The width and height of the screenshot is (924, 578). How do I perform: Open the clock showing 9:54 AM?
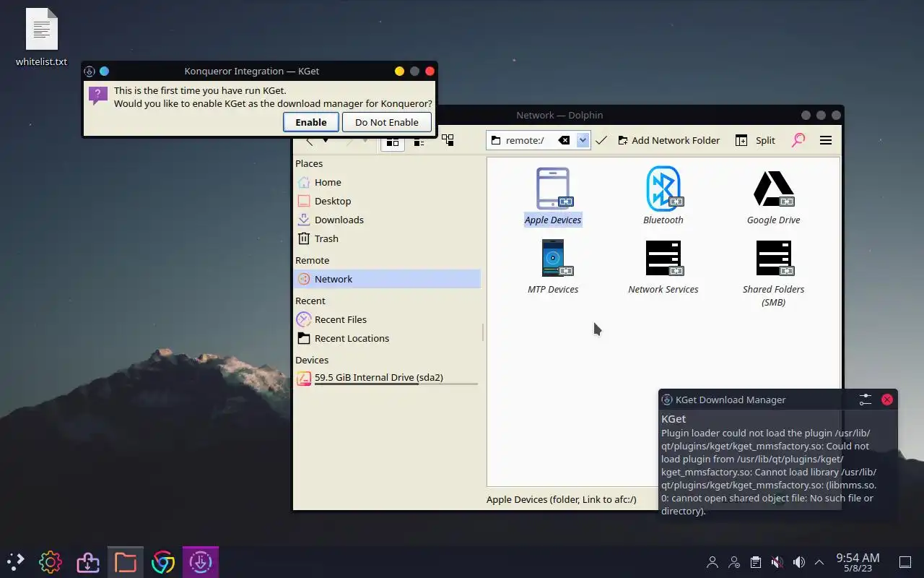858,562
